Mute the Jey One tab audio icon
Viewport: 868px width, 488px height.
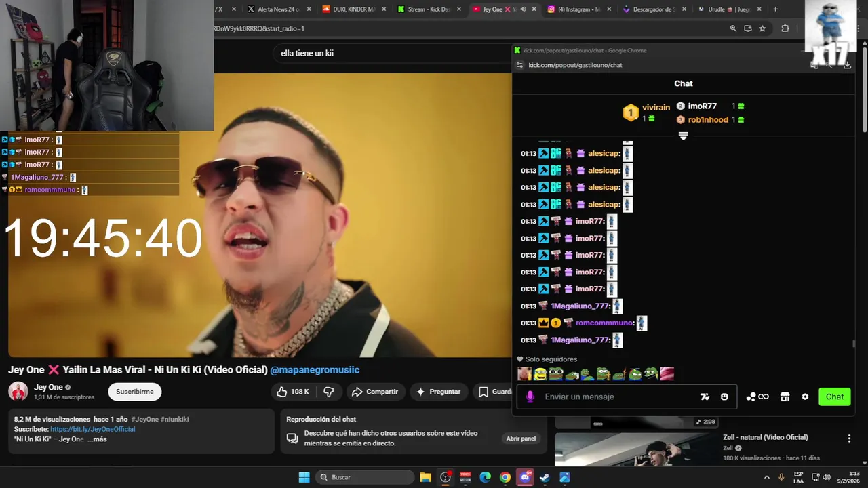tap(523, 9)
